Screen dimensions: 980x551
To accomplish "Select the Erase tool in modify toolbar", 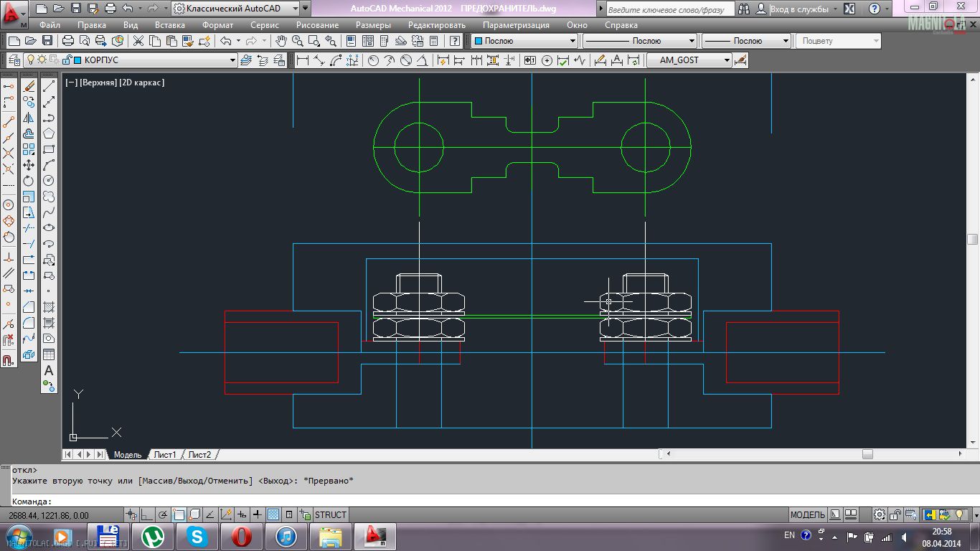I will pyautogui.click(x=29, y=86).
